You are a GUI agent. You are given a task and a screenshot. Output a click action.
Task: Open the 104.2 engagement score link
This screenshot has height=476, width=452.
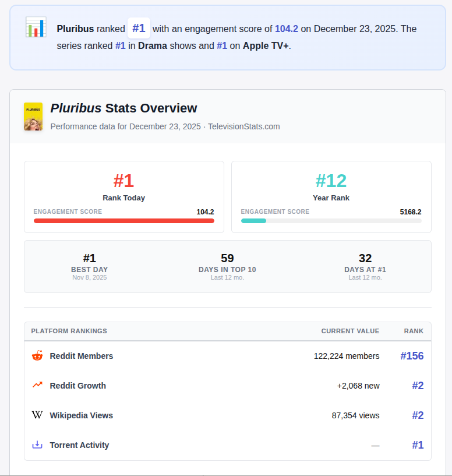(x=287, y=29)
